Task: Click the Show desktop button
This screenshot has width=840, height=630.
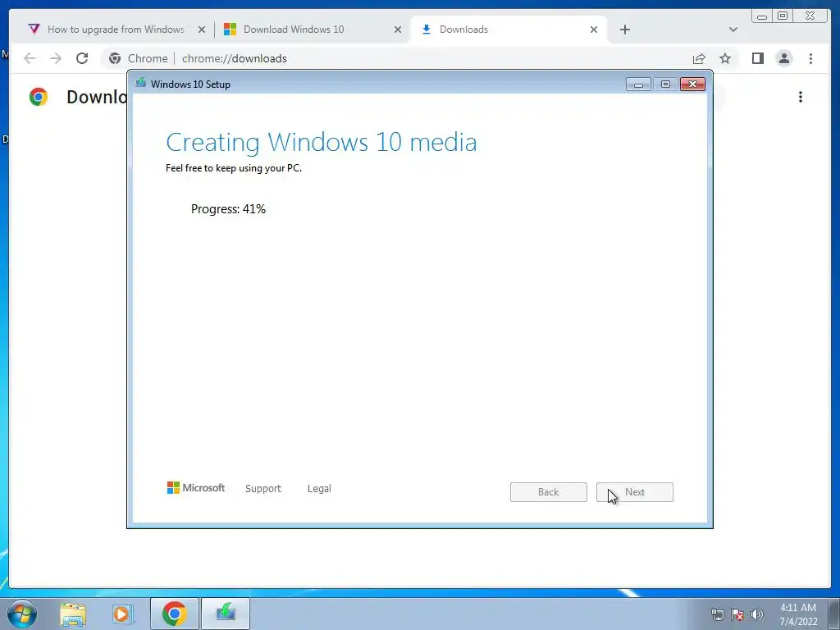Action: (x=834, y=614)
